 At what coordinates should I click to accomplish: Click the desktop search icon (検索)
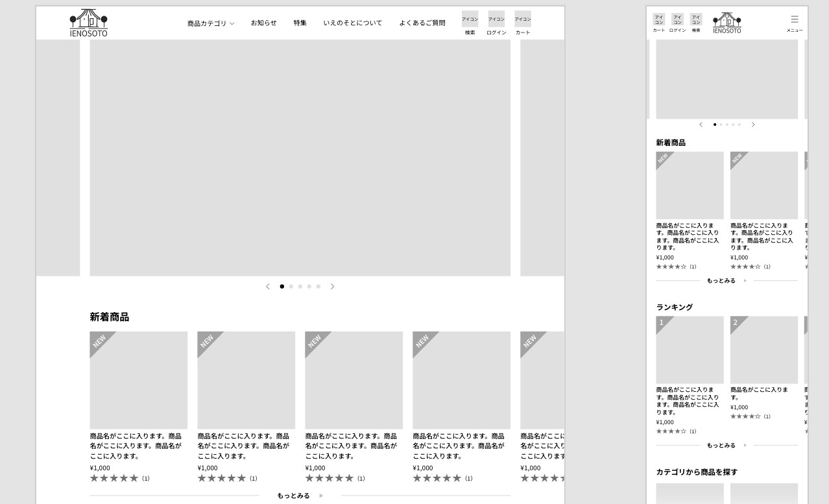[470, 23]
